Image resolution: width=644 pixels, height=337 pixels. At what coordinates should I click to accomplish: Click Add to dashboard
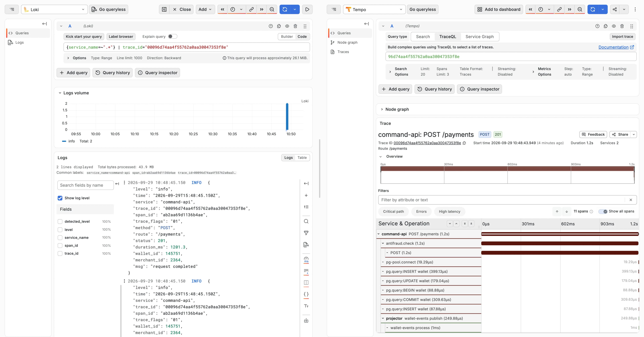coord(498,9)
